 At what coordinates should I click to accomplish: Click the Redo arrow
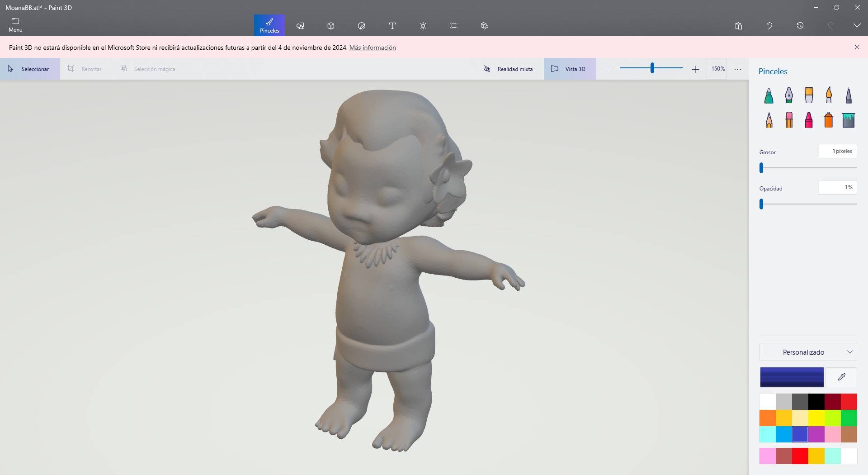tap(831, 26)
